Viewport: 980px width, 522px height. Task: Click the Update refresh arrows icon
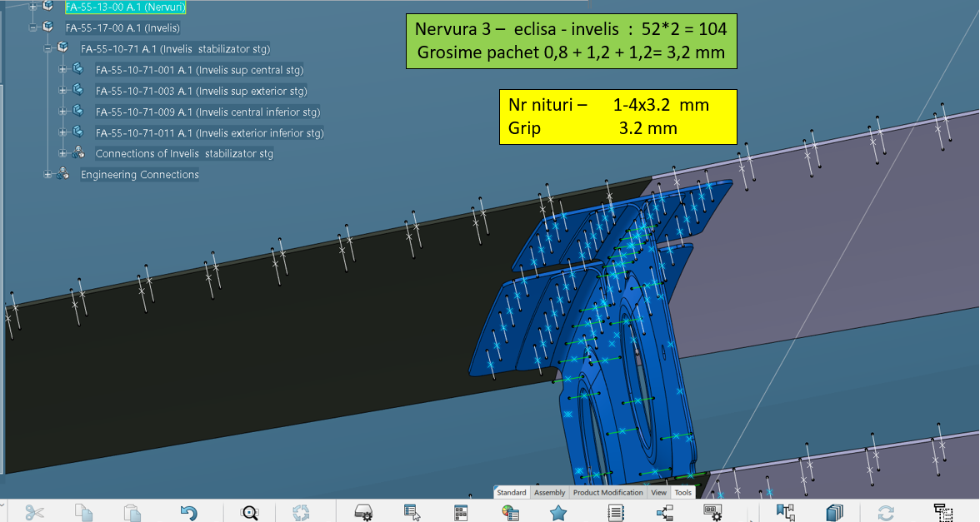[886, 513]
